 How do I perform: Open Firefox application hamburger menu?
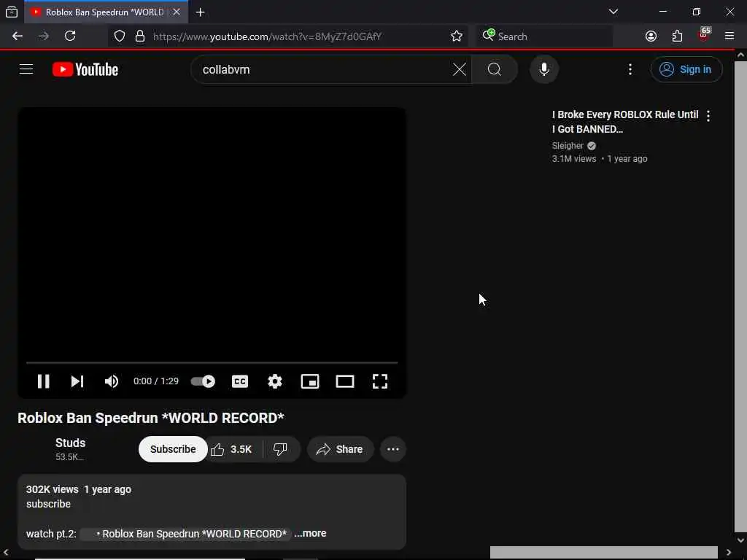click(729, 36)
